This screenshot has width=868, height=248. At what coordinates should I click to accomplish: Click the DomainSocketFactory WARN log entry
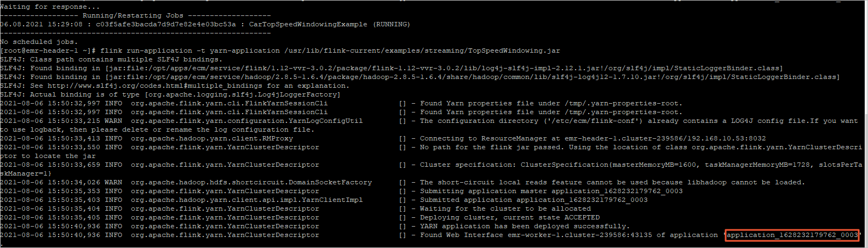(402, 182)
